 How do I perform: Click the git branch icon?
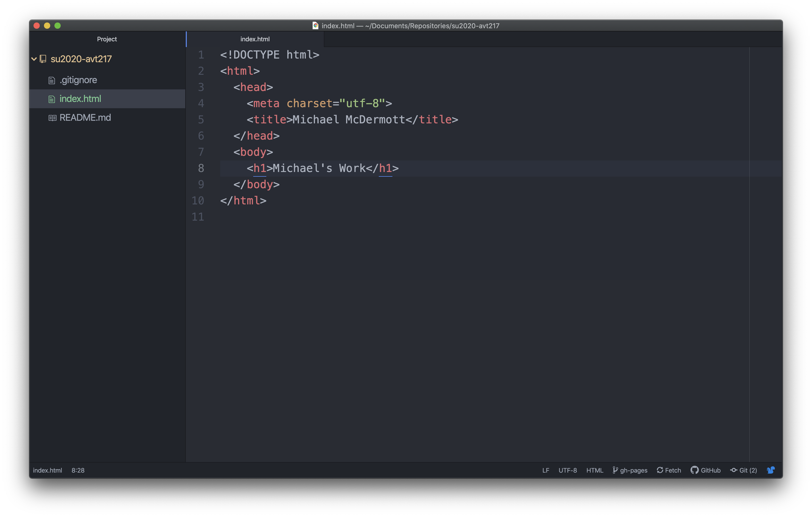[x=615, y=470]
